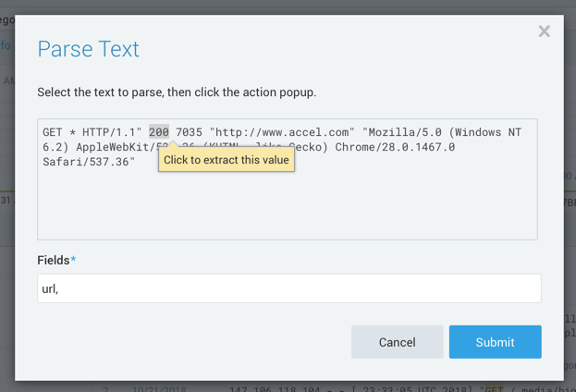Click the Fields label

pyautogui.click(x=54, y=261)
